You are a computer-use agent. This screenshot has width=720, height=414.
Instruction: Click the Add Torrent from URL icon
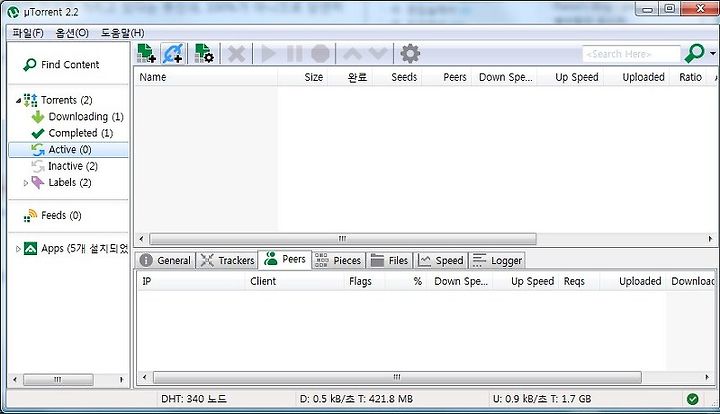pyautogui.click(x=173, y=54)
